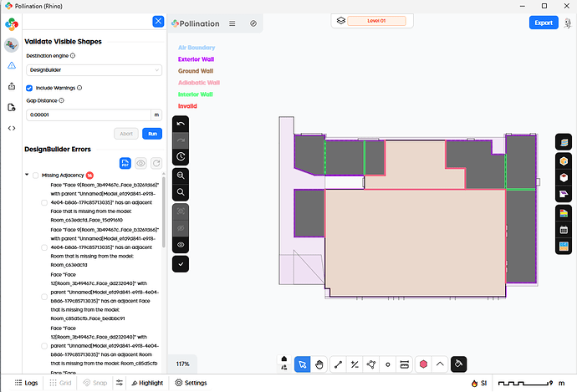Image resolution: width=577 pixels, height=392 pixels.
Task: Click Air Boundary legend entry
Action: pyautogui.click(x=197, y=48)
